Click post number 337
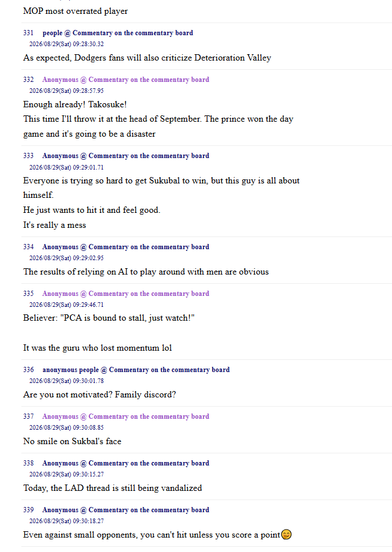Viewport: 392px width, 552px height. (x=28, y=416)
